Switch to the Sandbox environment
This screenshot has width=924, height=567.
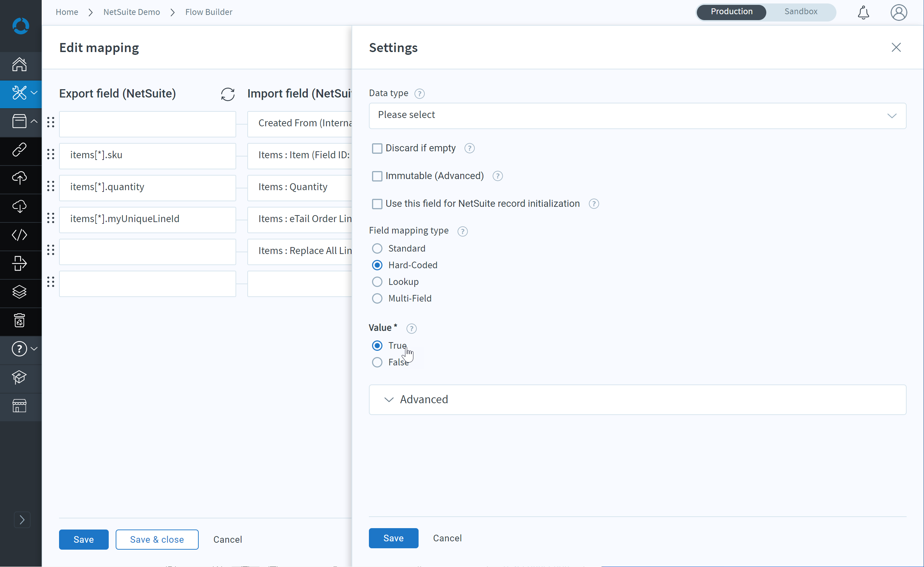801,12
